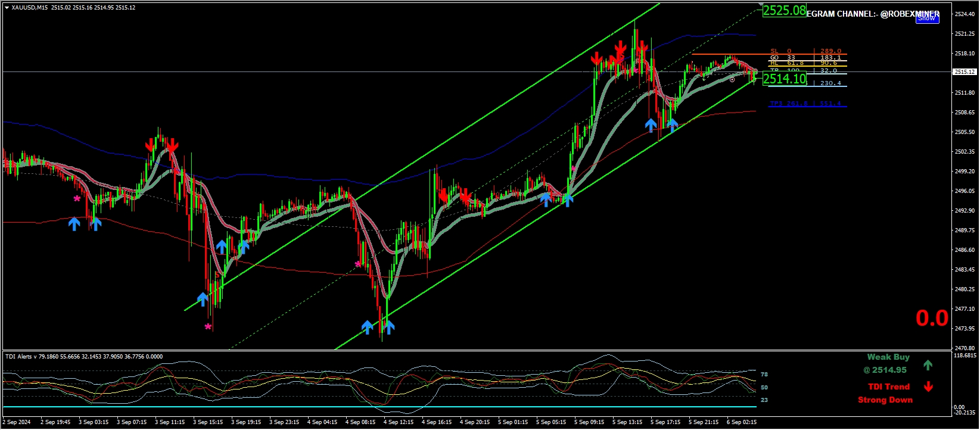
Task: Click the 3 Sep 03:15 time label
Action: pos(94,422)
